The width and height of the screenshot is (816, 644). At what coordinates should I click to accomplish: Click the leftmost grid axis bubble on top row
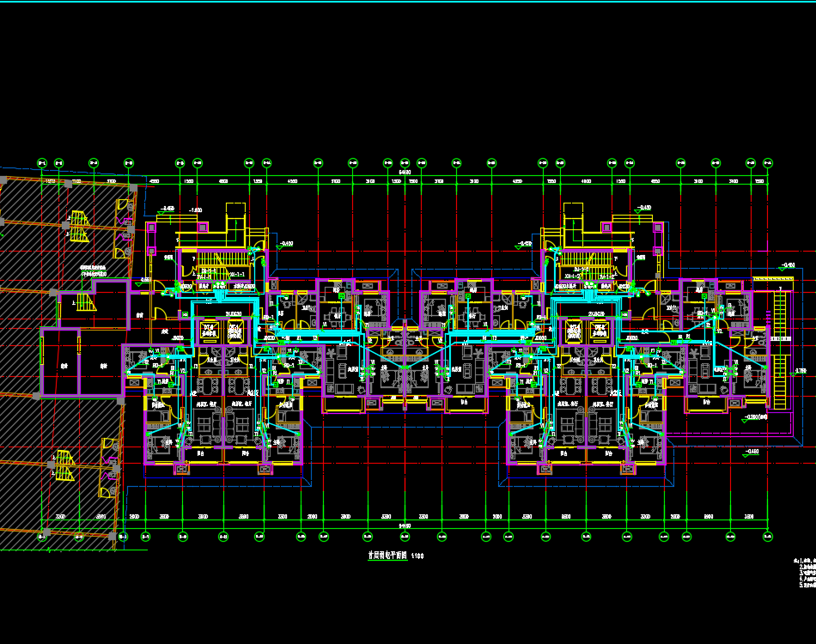tap(41, 162)
